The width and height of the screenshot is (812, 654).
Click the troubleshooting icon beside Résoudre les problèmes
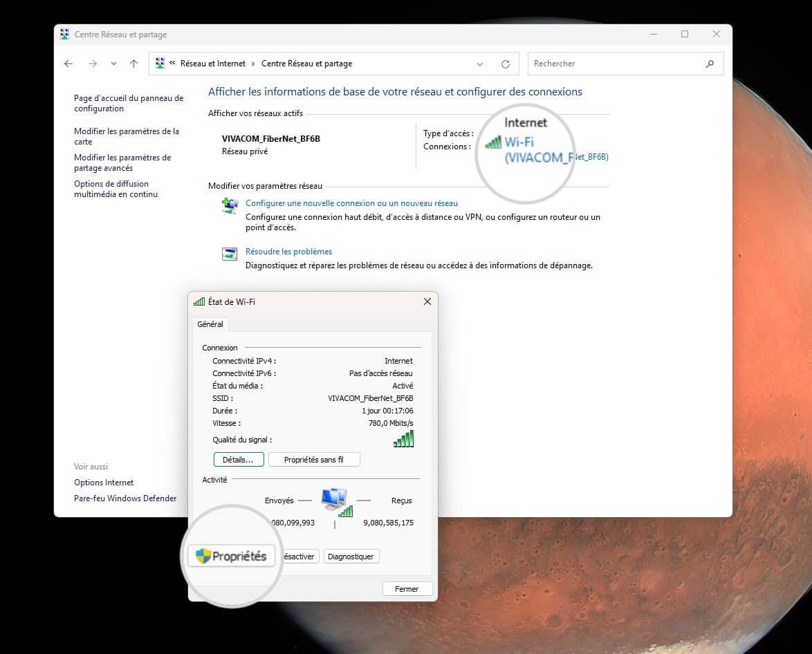click(230, 254)
